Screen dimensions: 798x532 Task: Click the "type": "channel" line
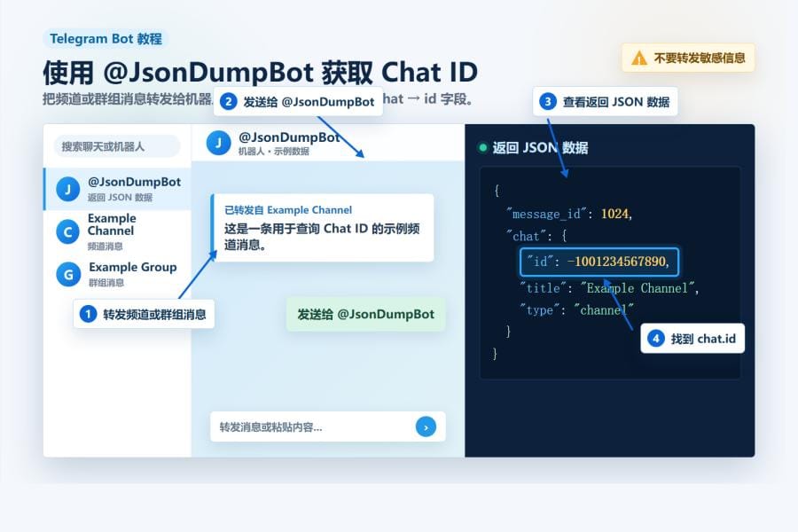[x=576, y=310]
